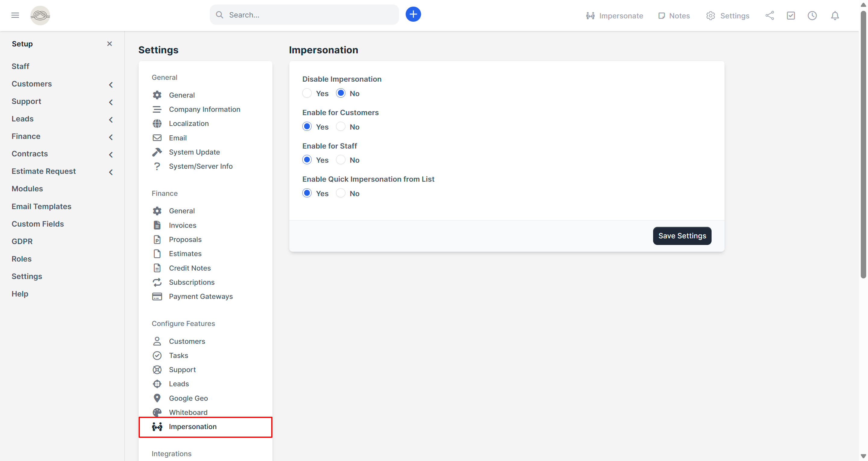Select No for Enable for Customers
The height and width of the screenshot is (461, 868).
(341, 127)
